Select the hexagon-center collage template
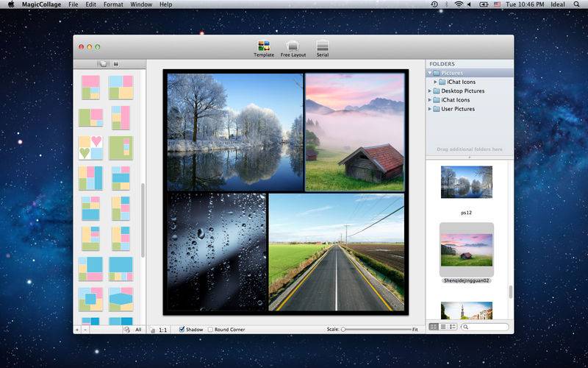This screenshot has height=368, width=588. [x=121, y=299]
